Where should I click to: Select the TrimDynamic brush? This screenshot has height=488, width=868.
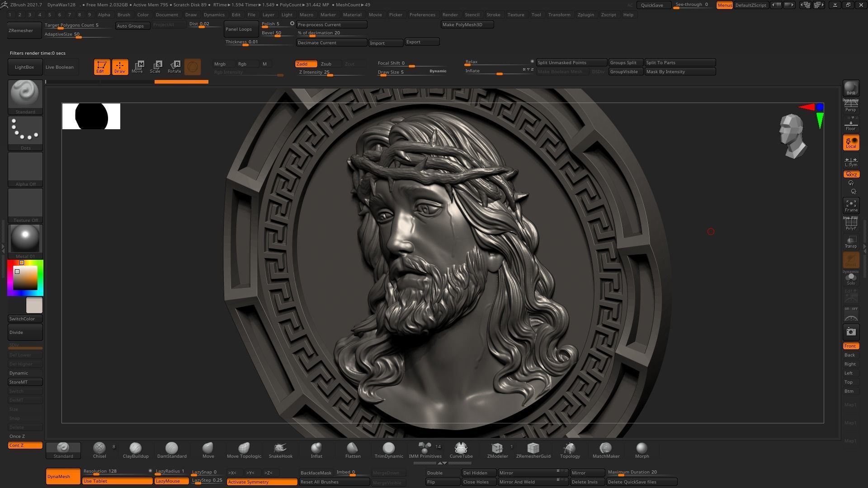tap(389, 450)
